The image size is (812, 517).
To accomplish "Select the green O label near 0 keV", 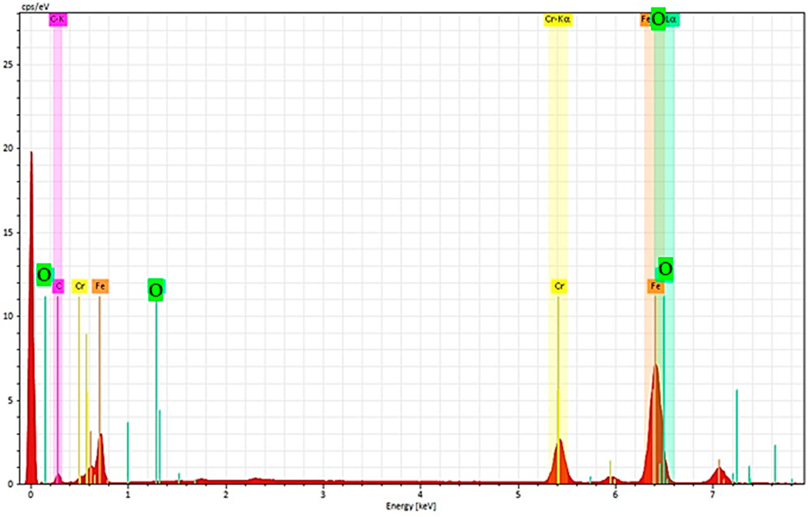I will coord(44,274).
